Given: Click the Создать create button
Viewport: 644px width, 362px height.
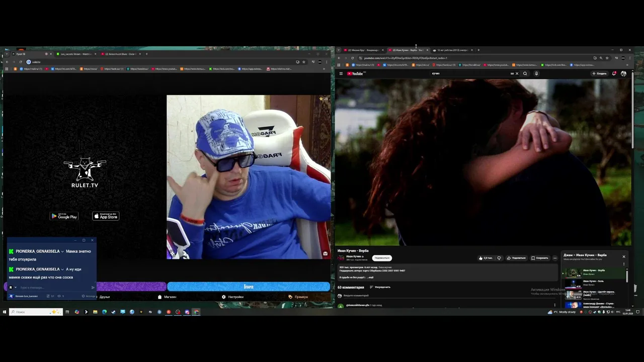Looking at the screenshot, I should click(x=599, y=73).
